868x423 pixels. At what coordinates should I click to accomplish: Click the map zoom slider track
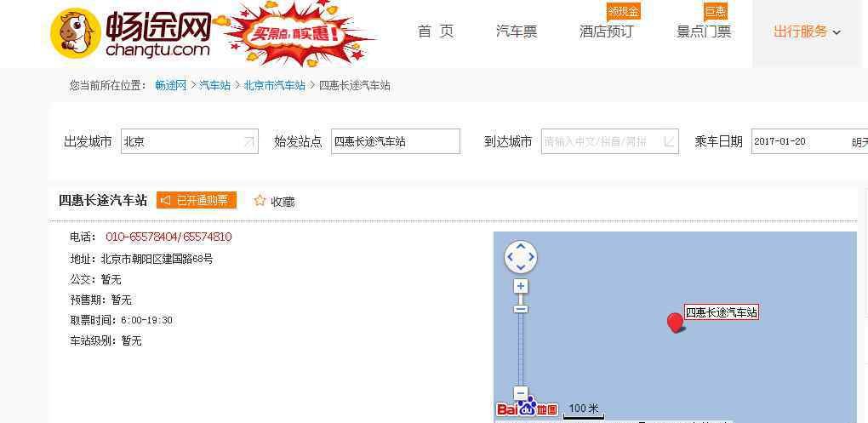[520, 349]
